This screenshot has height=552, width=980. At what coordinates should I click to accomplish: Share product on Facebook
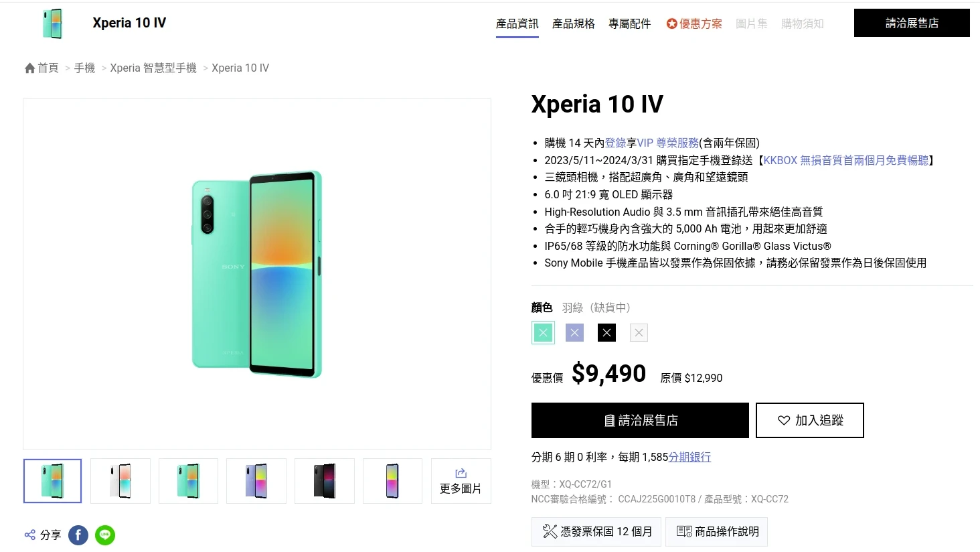pyautogui.click(x=78, y=535)
